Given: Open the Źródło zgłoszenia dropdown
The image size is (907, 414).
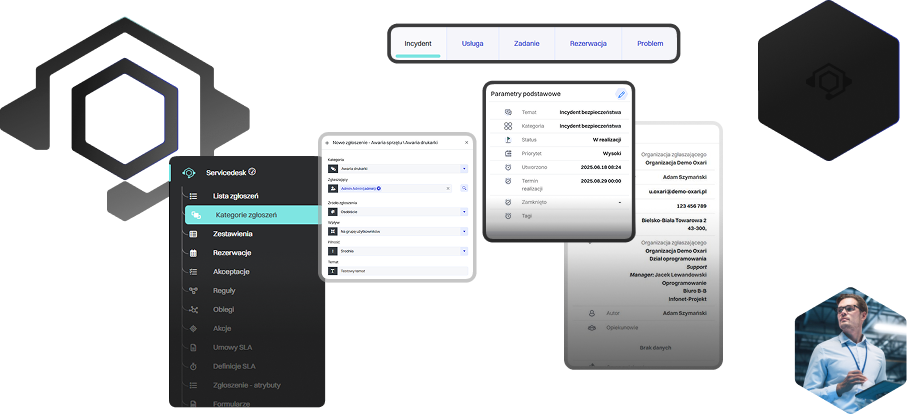Looking at the screenshot, I should click(464, 211).
